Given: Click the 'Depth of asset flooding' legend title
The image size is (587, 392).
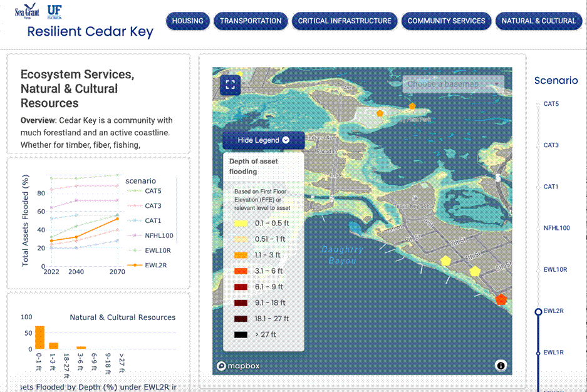Looking at the screenshot, I should point(254,167).
